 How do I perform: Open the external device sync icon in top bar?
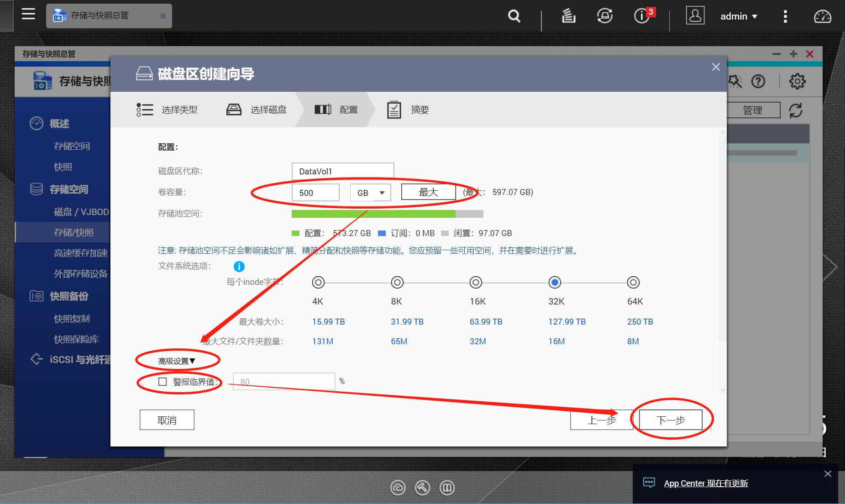(x=605, y=16)
